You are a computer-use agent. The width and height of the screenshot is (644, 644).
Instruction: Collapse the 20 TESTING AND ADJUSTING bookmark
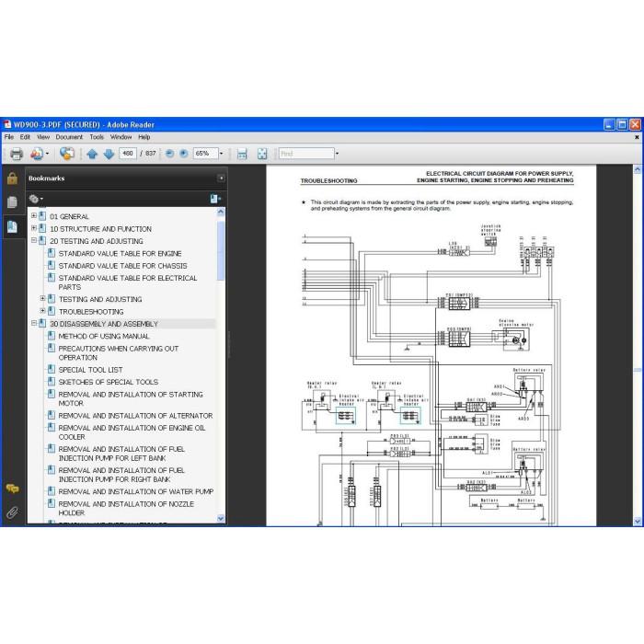coord(34,240)
